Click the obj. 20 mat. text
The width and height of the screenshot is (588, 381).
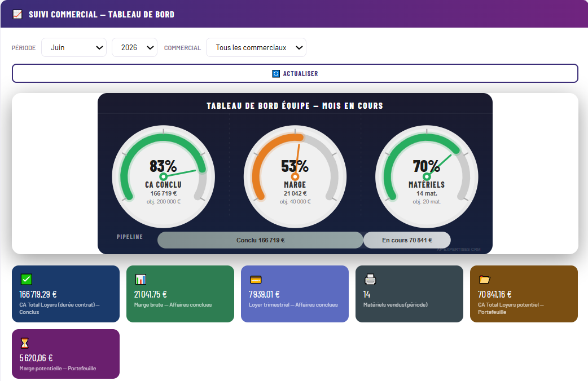(427, 202)
